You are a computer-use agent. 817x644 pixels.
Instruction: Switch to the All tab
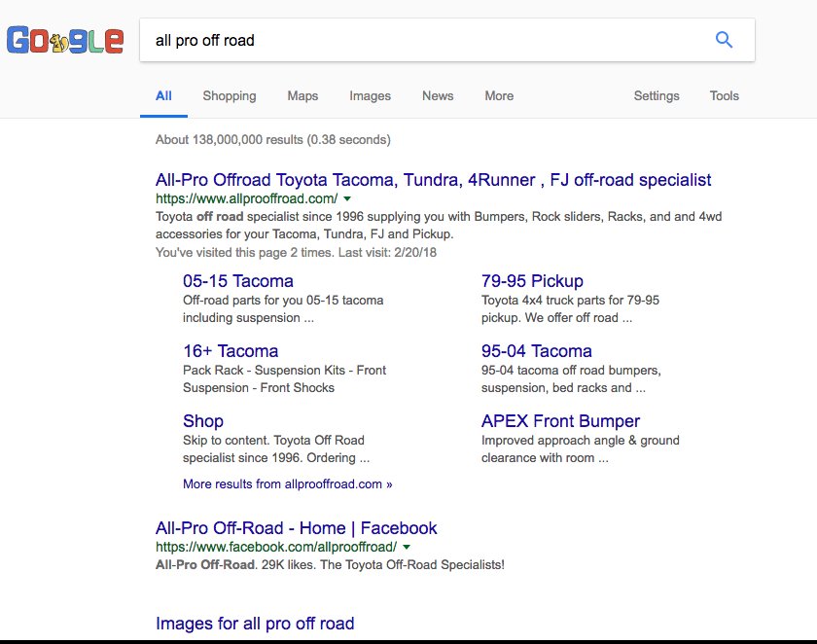coord(163,96)
